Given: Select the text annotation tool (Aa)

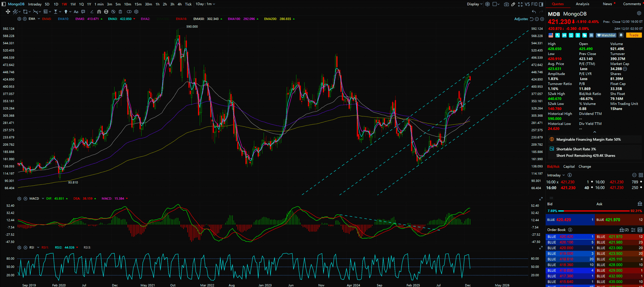Looking at the screenshot, I should coord(76,12).
